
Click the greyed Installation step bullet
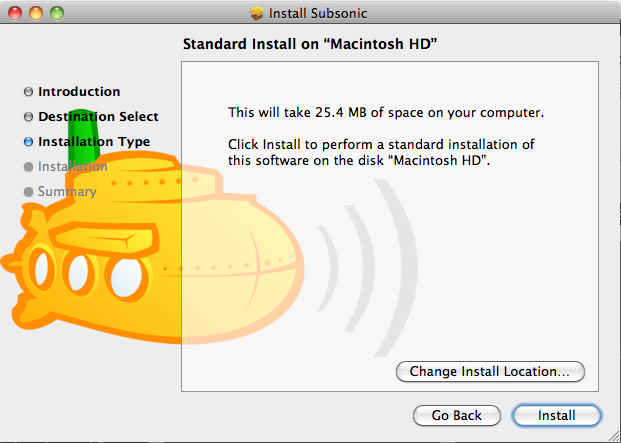click(x=28, y=167)
